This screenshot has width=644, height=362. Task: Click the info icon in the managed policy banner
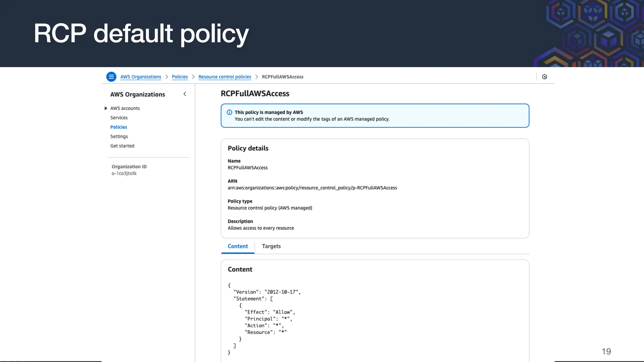coord(230,112)
